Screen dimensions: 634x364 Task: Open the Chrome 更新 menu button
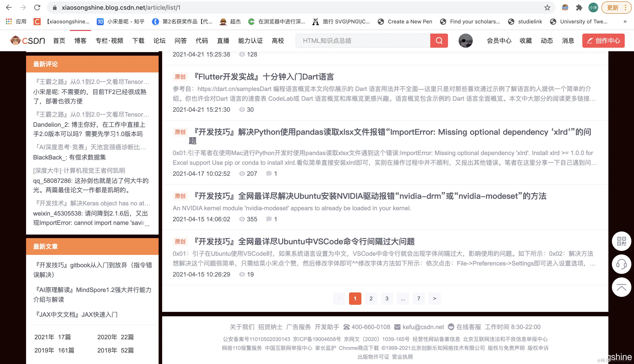[616, 8]
